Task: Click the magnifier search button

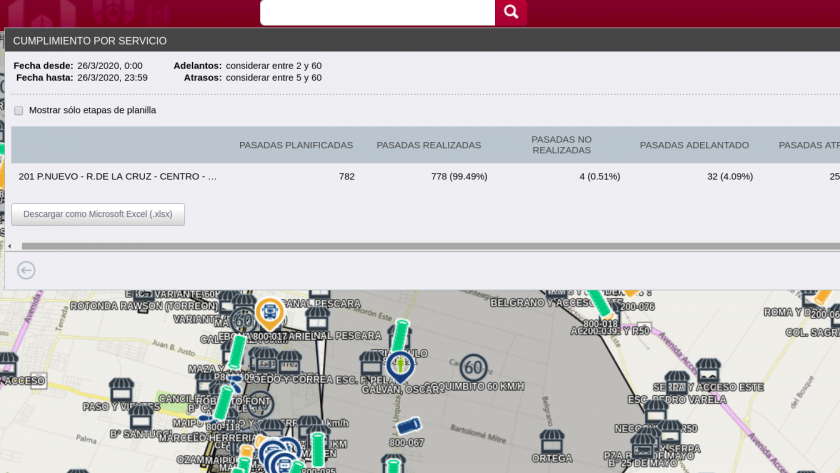Action: click(510, 12)
